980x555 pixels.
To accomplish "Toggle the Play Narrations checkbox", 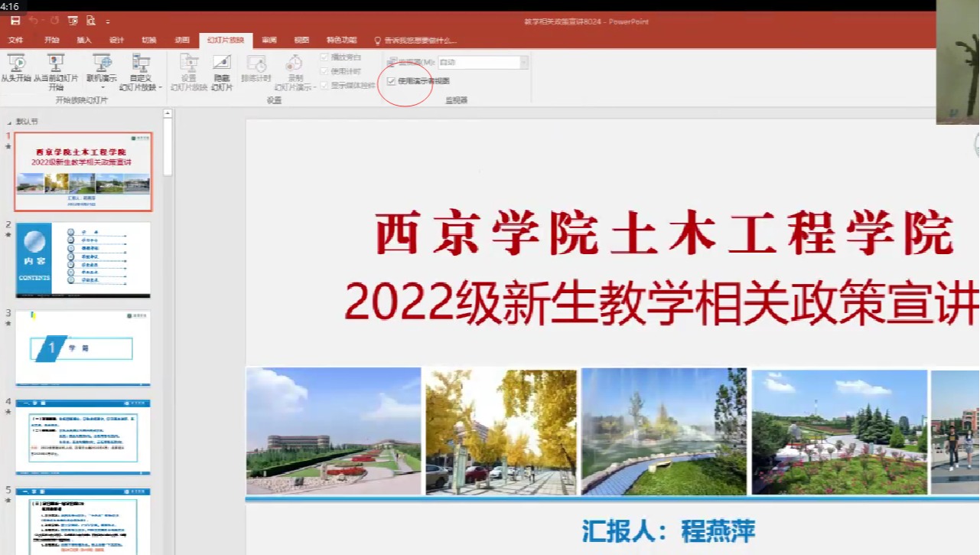I will [x=324, y=57].
